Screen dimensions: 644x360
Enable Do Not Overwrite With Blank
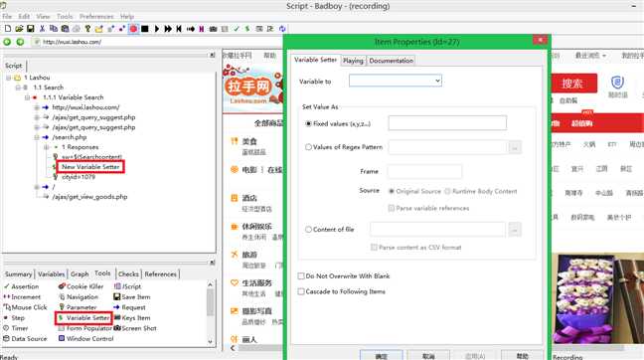click(x=301, y=276)
